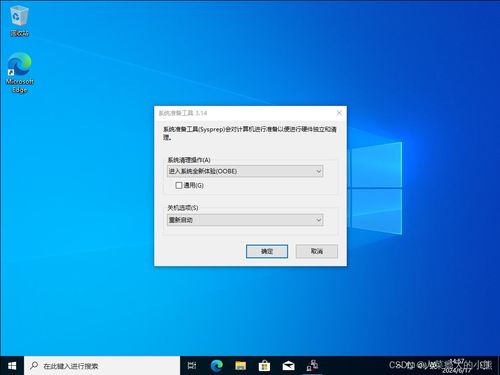Click arrow of the 重新启动 combo box
Viewport: 500px width, 375px height.
point(318,220)
